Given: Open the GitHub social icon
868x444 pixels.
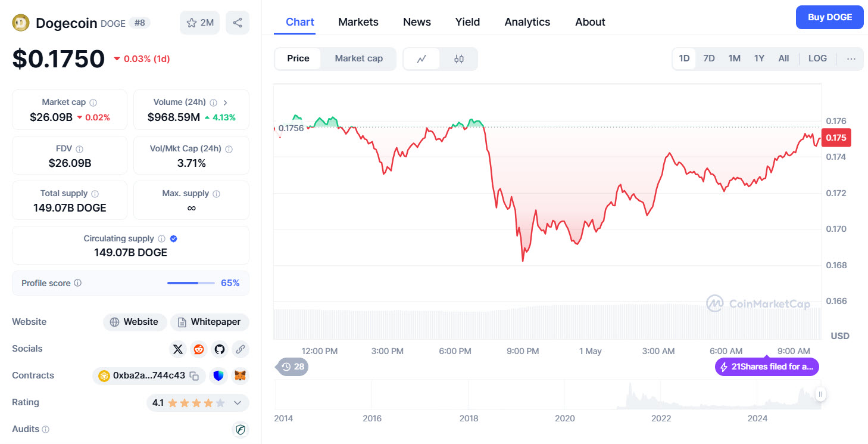Looking at the screenshot, I should point(220,349).
